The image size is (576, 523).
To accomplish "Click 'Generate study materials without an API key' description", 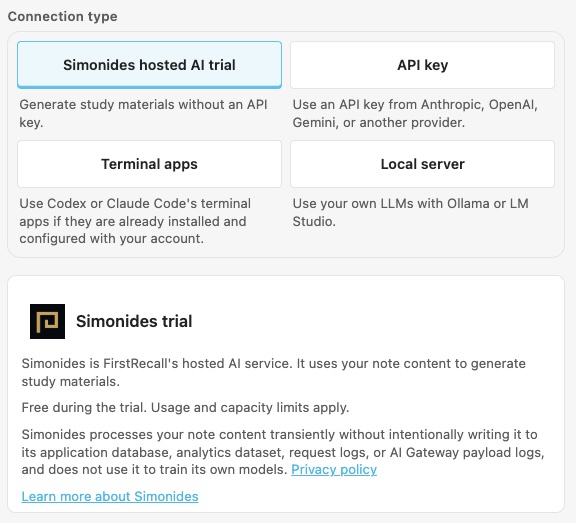I will click(x=143, y=113).
